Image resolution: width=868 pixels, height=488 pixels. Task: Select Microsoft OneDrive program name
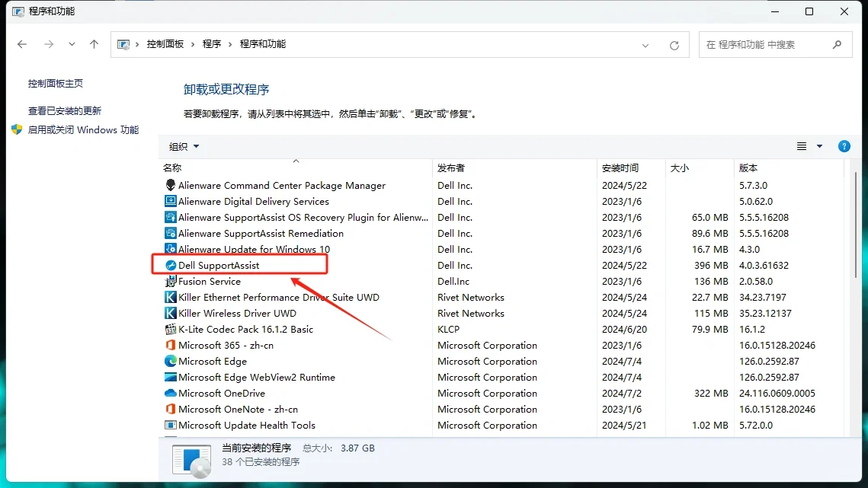[x=222, y=394]
